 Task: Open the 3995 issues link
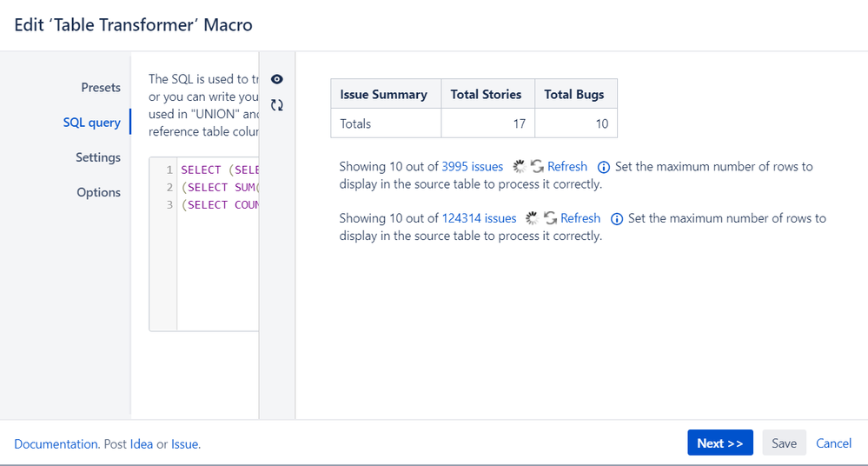tap(472, 166)
